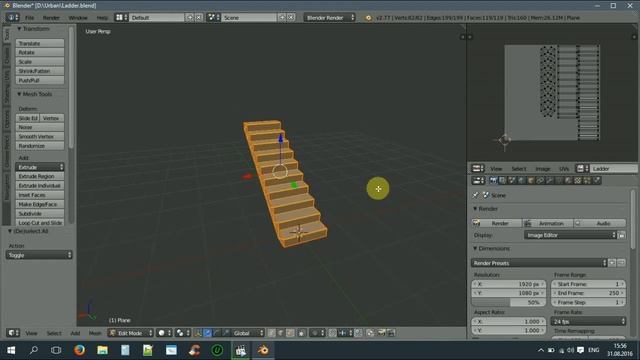Image resolution: width=640 pixels, height=360 pixels.
Task: Open the World properties tab
Action: coord(521,180)
